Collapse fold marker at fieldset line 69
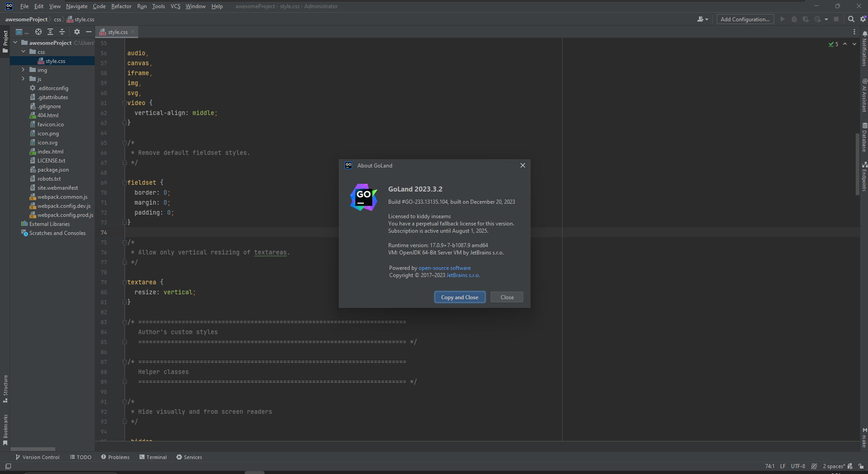The height and width of the screenshot is (474, 868). pyautogui.click(x=125, y=182)
